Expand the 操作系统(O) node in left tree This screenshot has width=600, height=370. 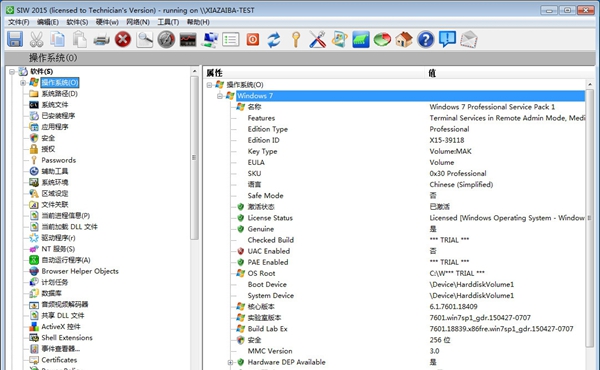(x=23, y=83)
